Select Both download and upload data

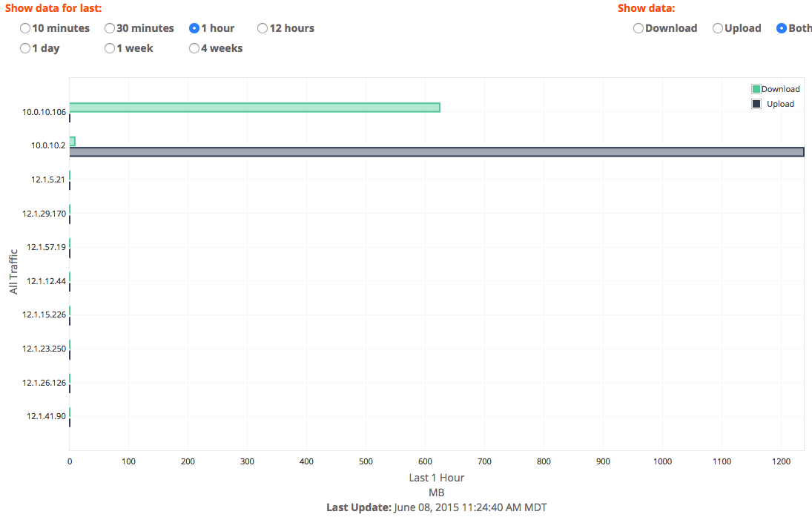(782, 28)
